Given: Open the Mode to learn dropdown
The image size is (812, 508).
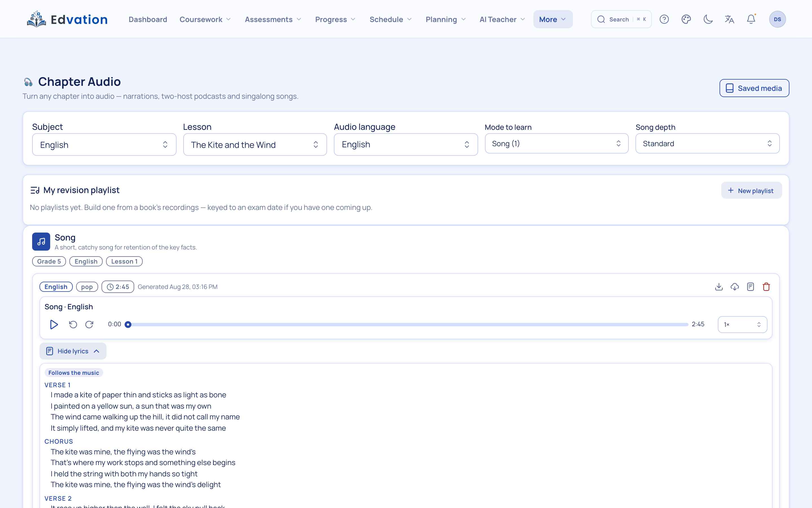Looking at the screenshot, I should coord(557,143).
